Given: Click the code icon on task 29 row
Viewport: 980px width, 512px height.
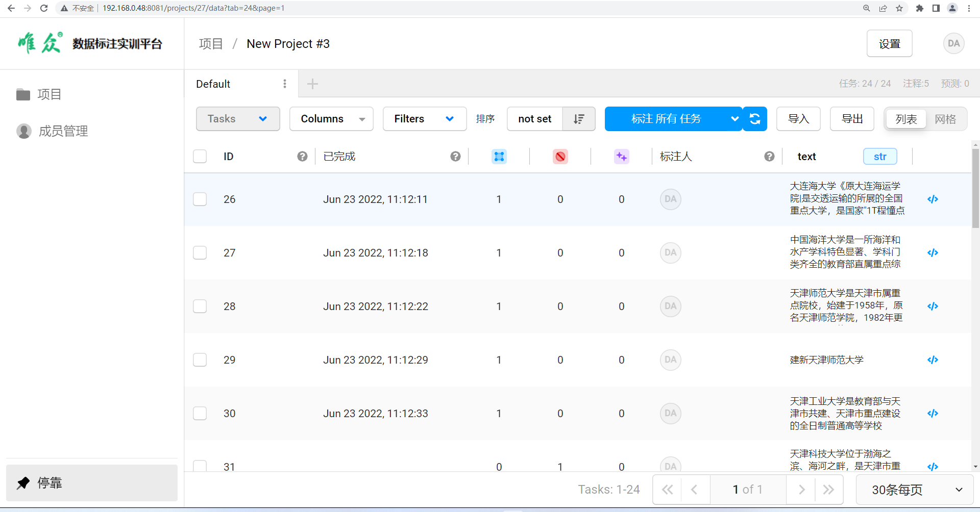Looking at the screenshot, I should (x=933, y=360).
